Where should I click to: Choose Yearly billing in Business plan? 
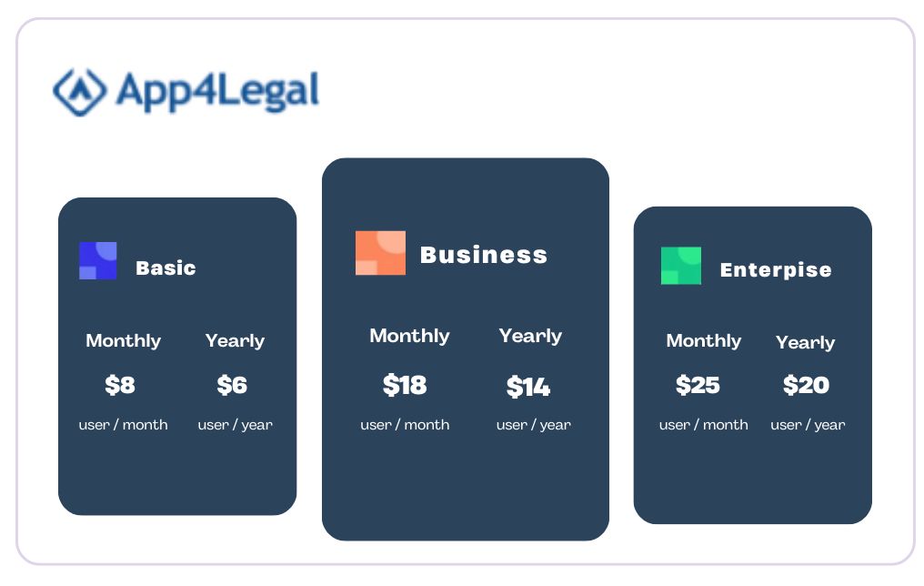click(530, 336)
